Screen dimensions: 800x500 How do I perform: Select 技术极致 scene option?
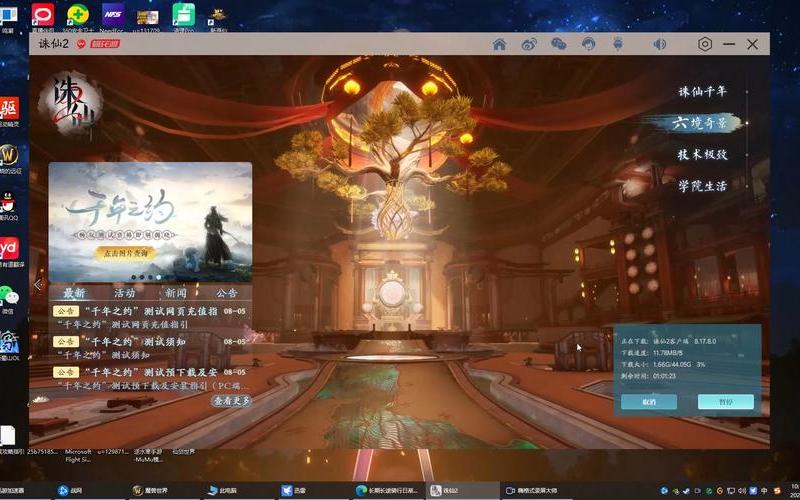(x=703, y=155)
